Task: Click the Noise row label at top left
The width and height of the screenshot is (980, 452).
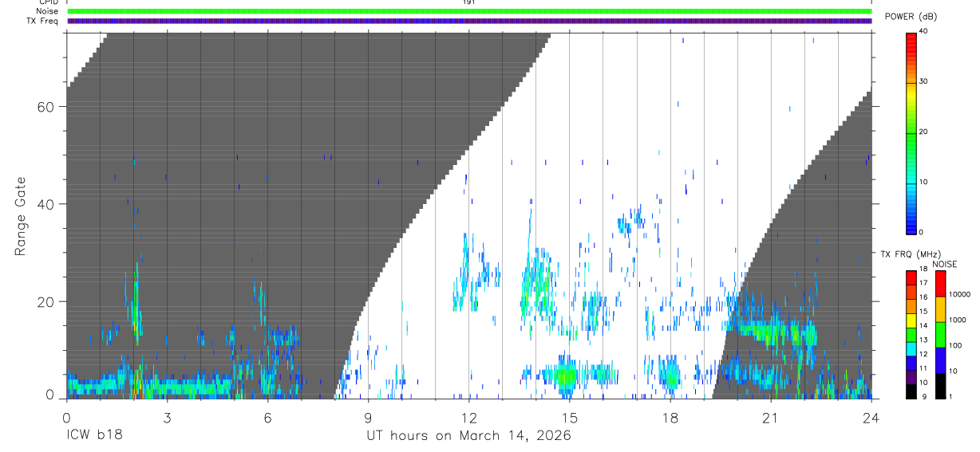Action: (46, 11)
